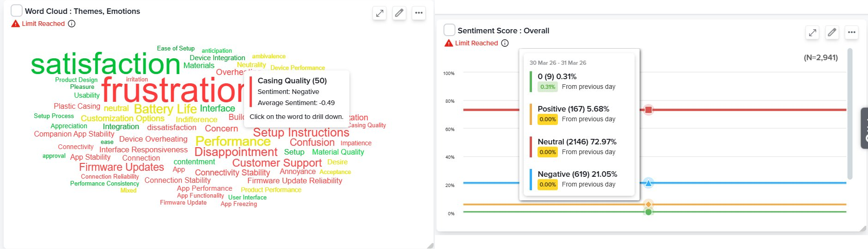Click the Firmware Updates word
The image size is (868, 249).
(x=122, y=167)
